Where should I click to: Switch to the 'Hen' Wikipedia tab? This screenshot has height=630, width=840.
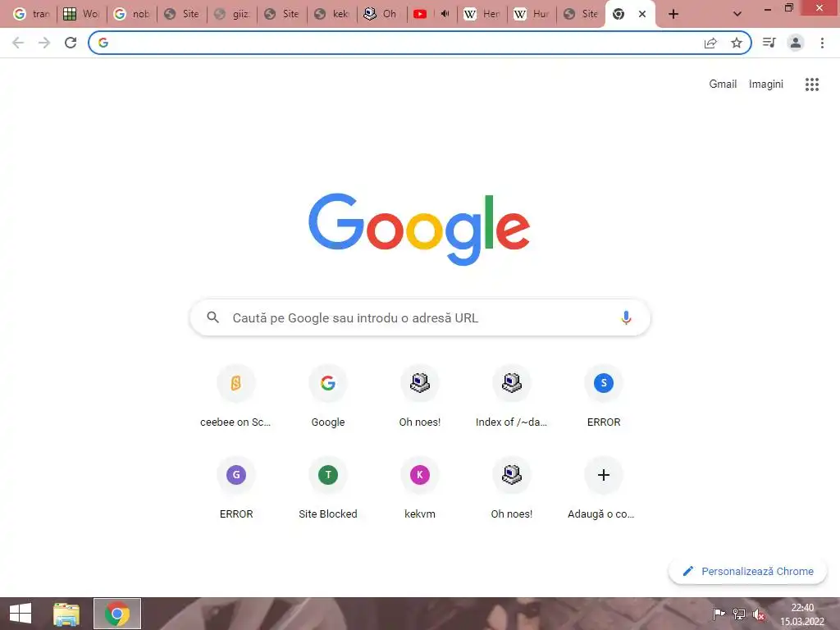coord(482,14)
